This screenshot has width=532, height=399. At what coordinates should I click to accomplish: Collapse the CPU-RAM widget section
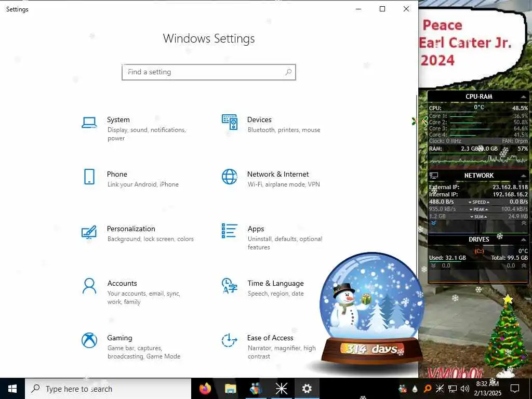click(524, 97)
